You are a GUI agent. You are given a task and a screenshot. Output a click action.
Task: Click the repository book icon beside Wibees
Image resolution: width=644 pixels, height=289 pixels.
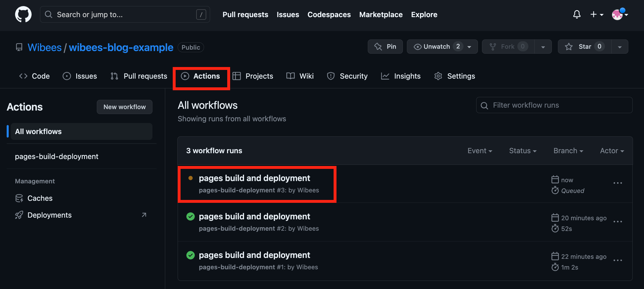tap(19, 47)
